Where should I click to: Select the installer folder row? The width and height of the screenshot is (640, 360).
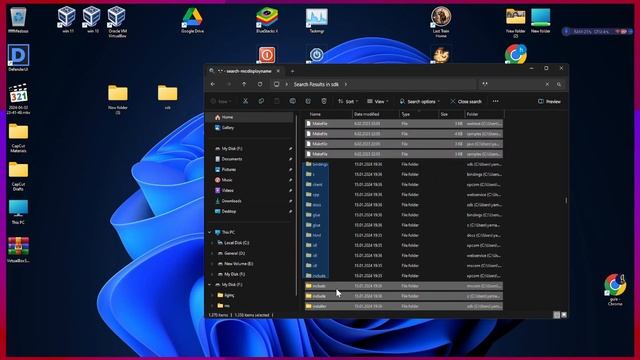(x=404, y=306)
